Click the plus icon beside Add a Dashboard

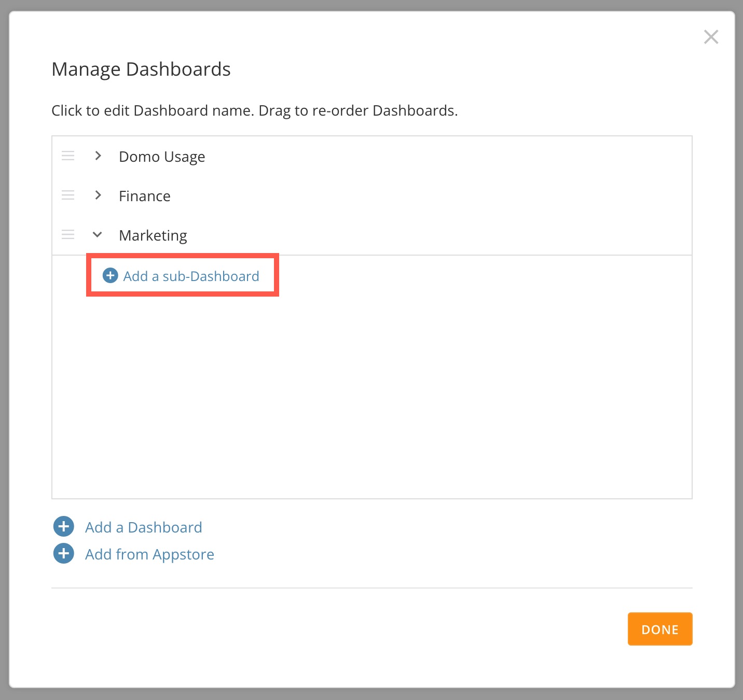pyautogui.click(x=64, y=527)
